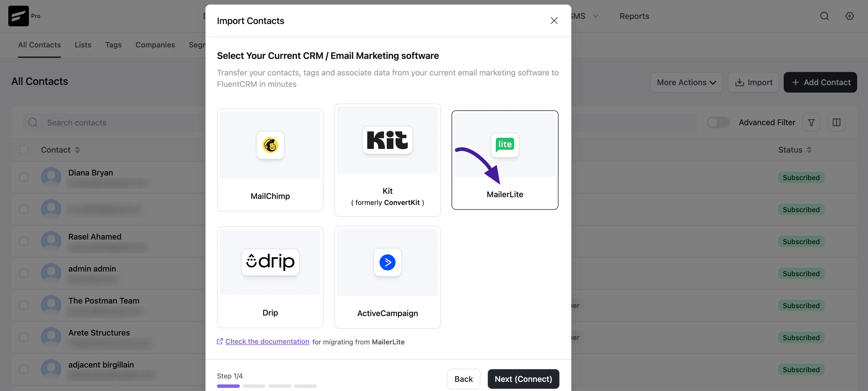Click the MailChimp monkey logo
868x391 pixels.
coord(270,145)
